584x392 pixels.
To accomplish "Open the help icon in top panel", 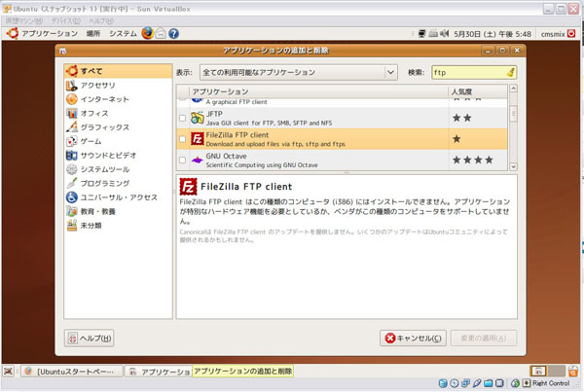I will click(x=173, y=33).
